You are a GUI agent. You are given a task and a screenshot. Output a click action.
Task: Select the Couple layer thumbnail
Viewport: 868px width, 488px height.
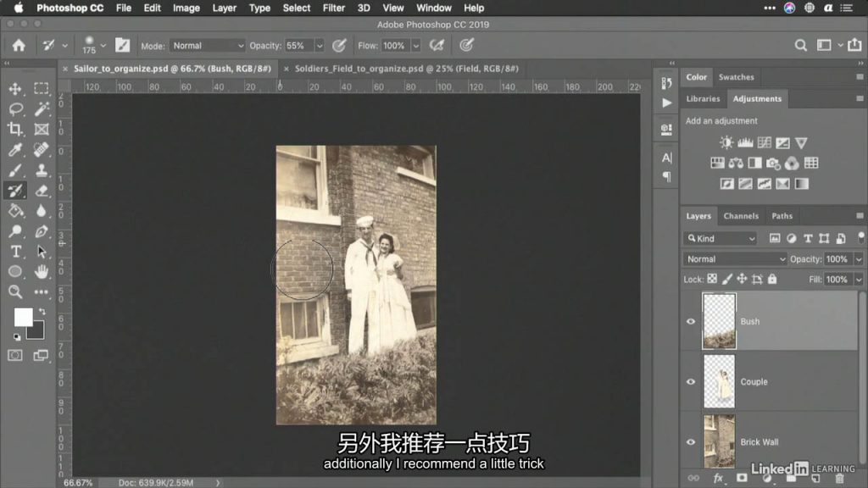[x=720, y=381]
